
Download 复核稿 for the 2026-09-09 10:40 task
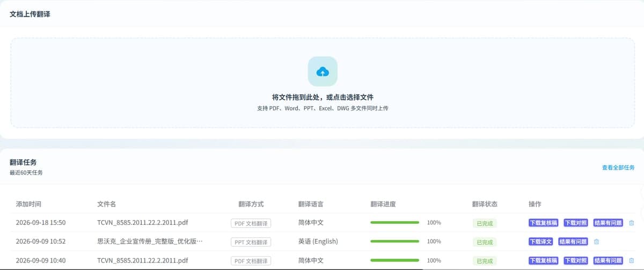pos(544,260)
